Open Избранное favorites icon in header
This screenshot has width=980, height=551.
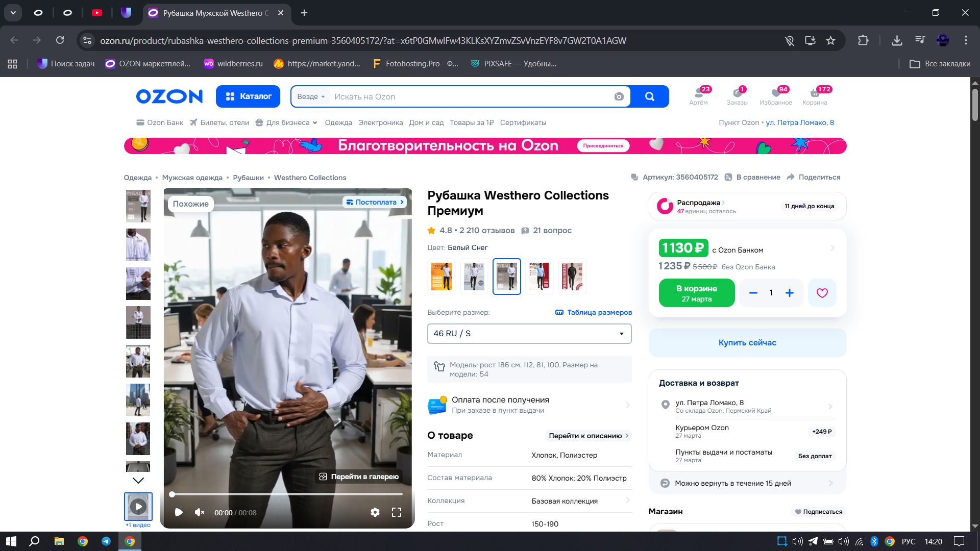pos(776,96)
